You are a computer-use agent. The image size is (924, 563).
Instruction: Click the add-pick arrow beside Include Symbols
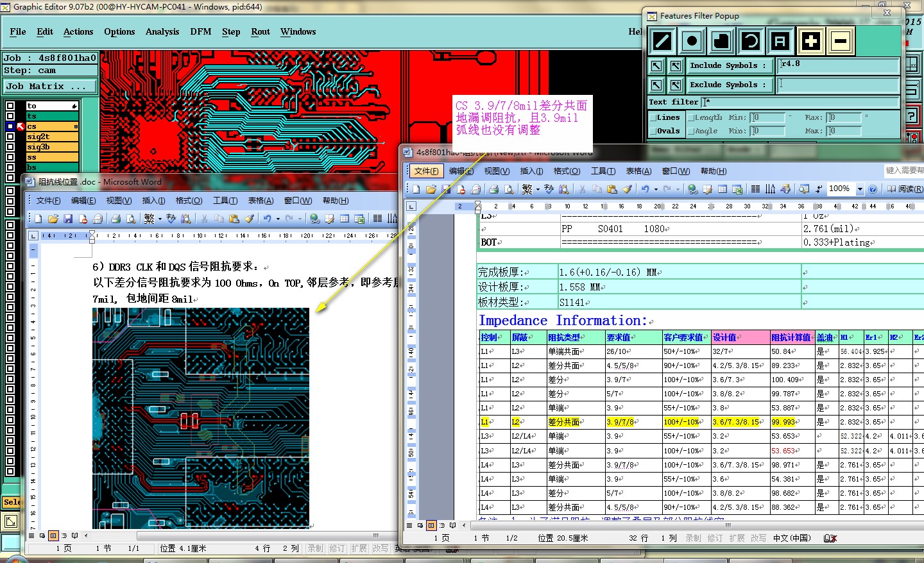tap(676, 66)
